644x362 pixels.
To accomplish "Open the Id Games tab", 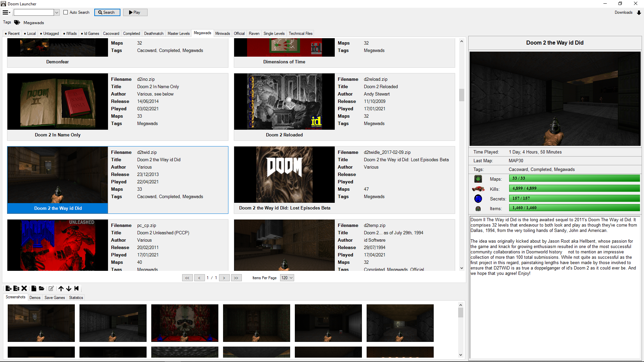I will point(90,34).
